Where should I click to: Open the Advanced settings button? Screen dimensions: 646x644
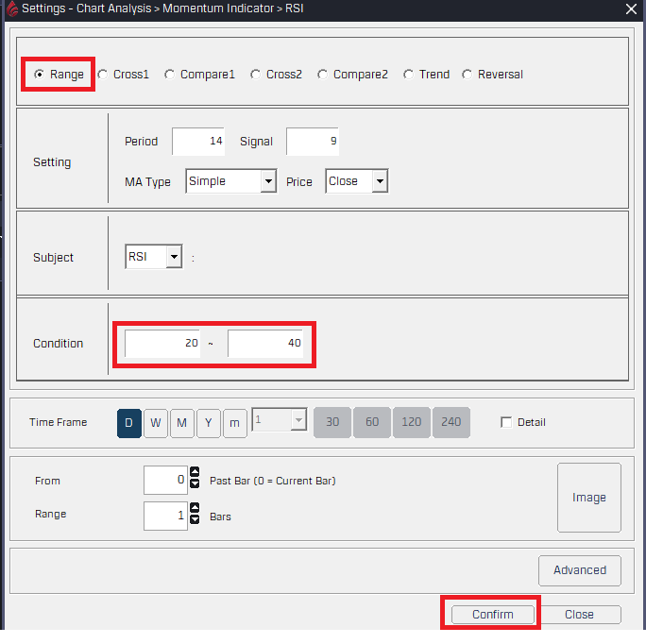point(579,570)
